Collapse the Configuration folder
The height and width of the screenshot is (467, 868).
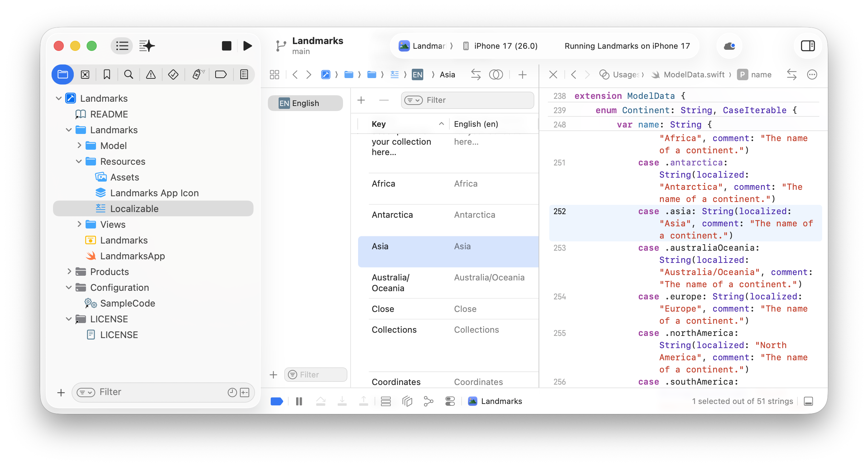(x=69, y=287)
